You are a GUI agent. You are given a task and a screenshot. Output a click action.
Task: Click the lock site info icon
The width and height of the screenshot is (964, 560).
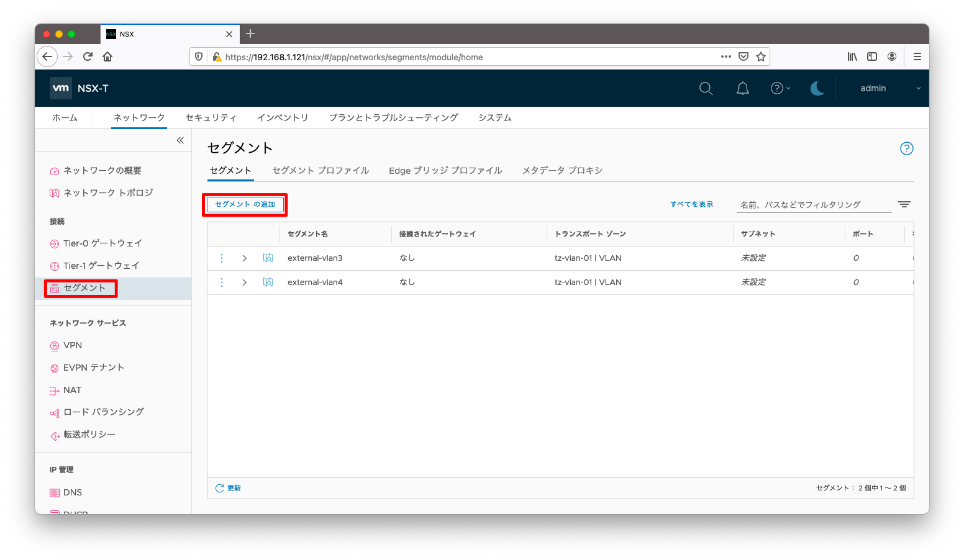(x=217, y=56)
